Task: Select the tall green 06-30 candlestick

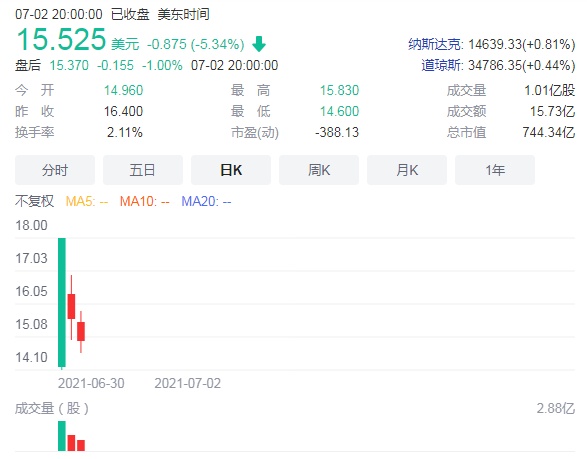Action: 62,303
